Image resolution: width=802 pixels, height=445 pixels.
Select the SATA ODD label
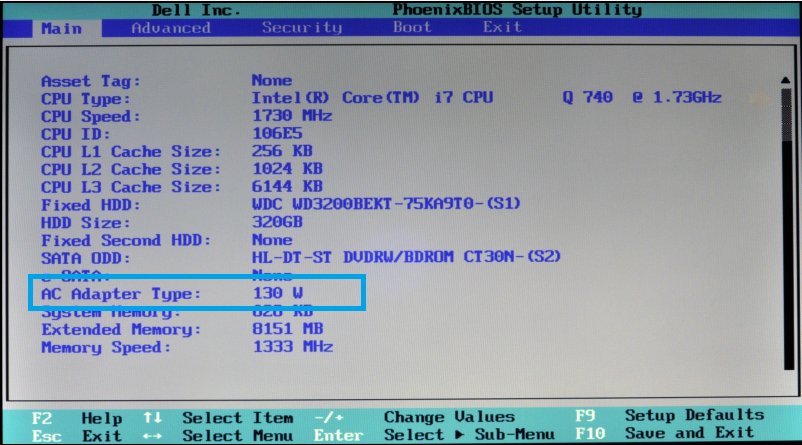point(85,258)
